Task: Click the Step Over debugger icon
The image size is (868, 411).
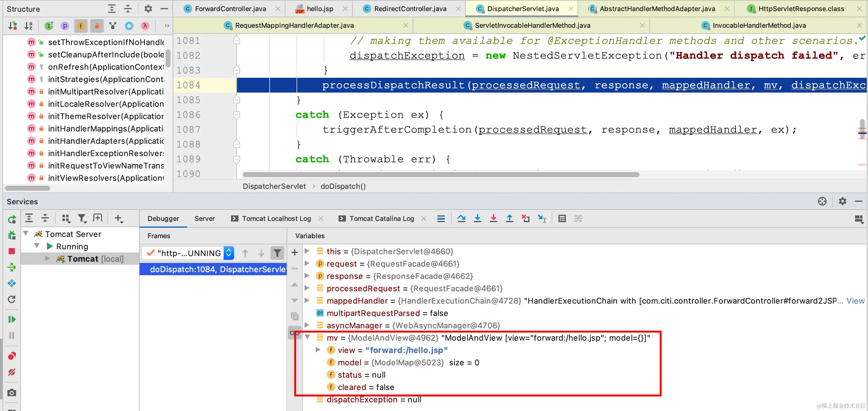Action: 461,218
